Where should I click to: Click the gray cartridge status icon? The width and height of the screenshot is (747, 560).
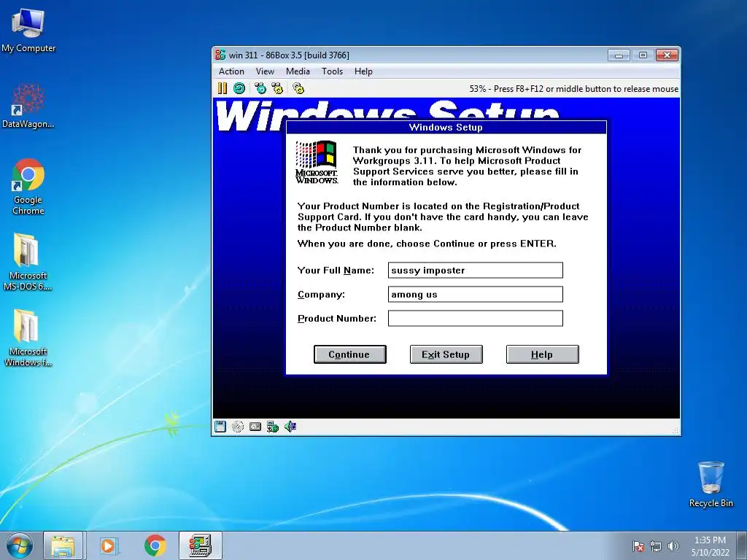pos(255,426)
